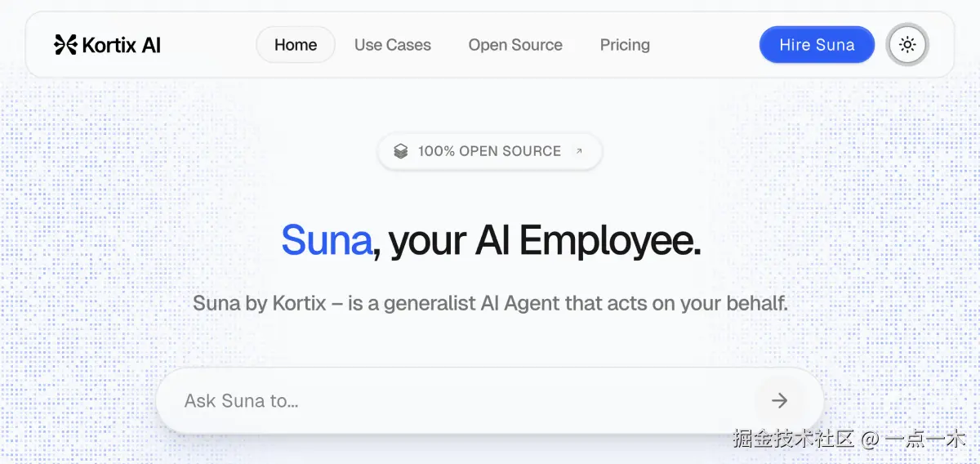This screenshot has height=464, width=980.
Task: Navigate to Pricing
Action: point(625,45)
